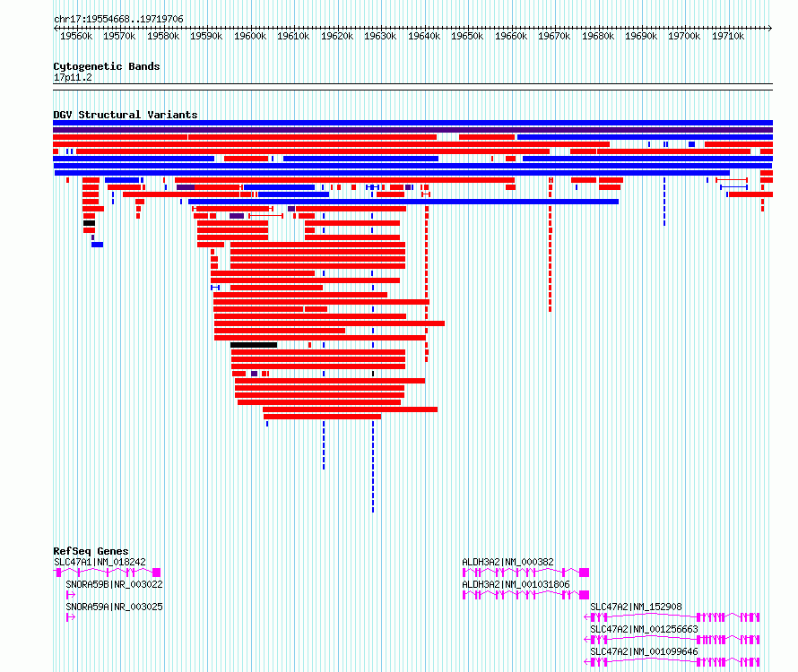Open the Cytogenetic Bands track title
Screen dimensions: 798x672
click(x=107, y=66)
